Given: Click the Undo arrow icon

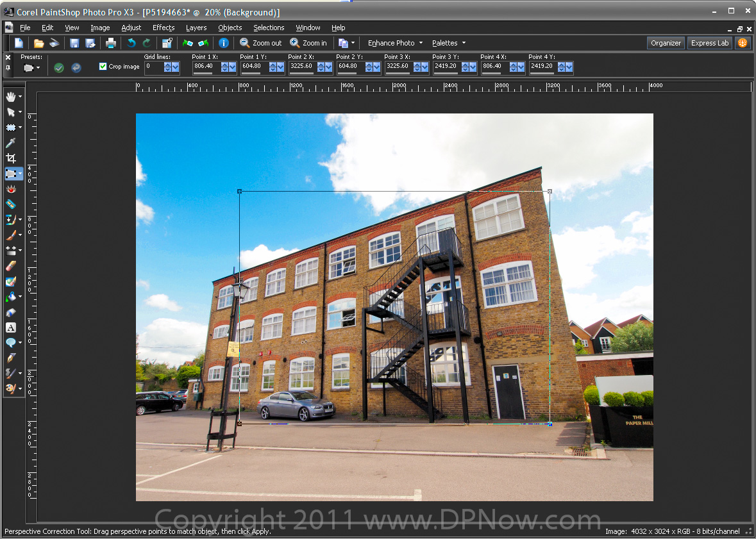Looking at the screenshot, I should tap(131, 43).
